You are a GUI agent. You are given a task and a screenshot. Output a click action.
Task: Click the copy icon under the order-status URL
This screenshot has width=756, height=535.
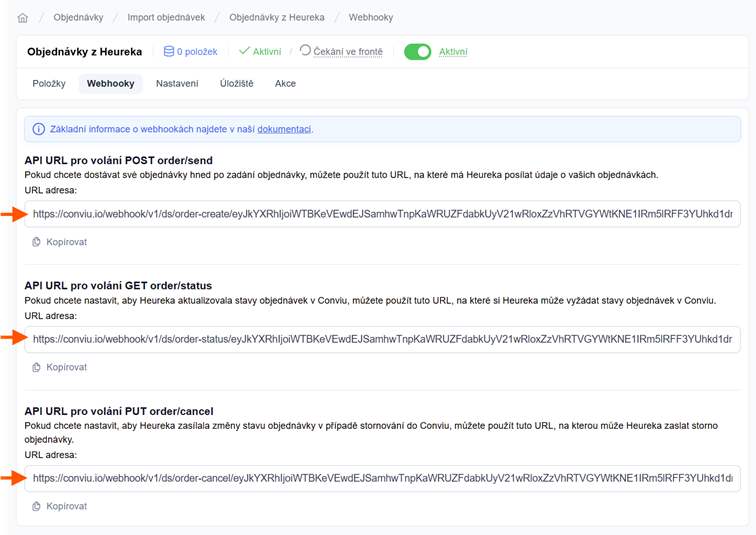point(36,367)
